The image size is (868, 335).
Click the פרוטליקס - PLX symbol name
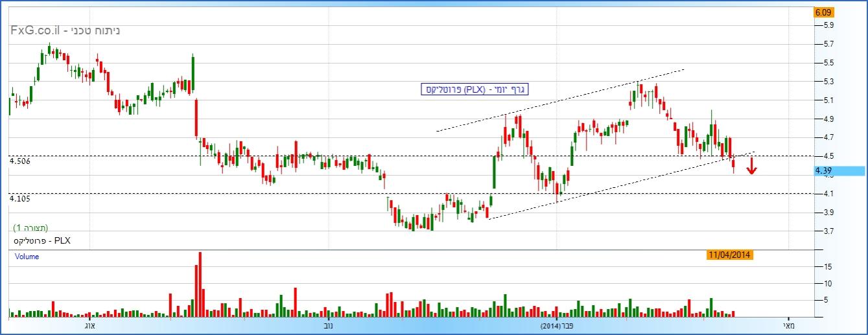41,240
